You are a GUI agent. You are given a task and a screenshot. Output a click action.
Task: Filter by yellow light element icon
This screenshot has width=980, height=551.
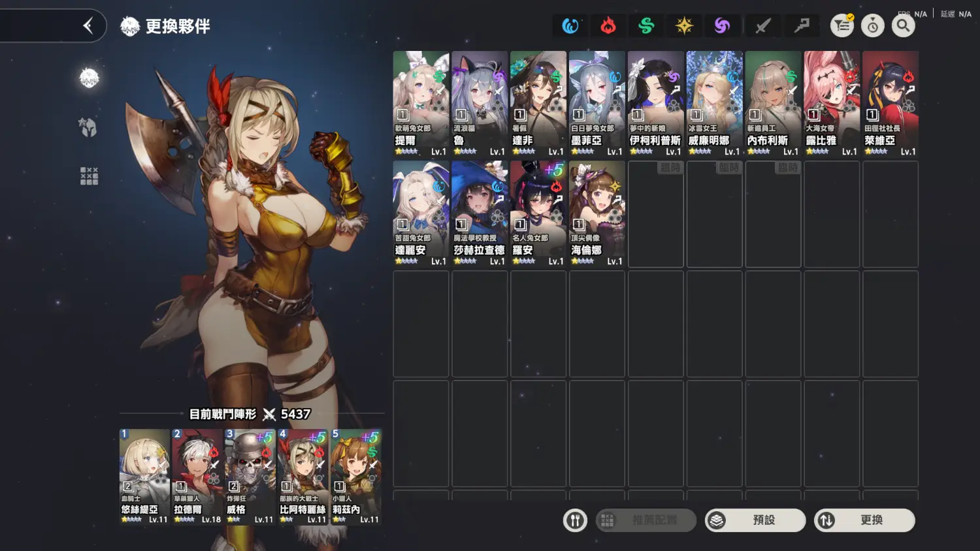[684, 25]
